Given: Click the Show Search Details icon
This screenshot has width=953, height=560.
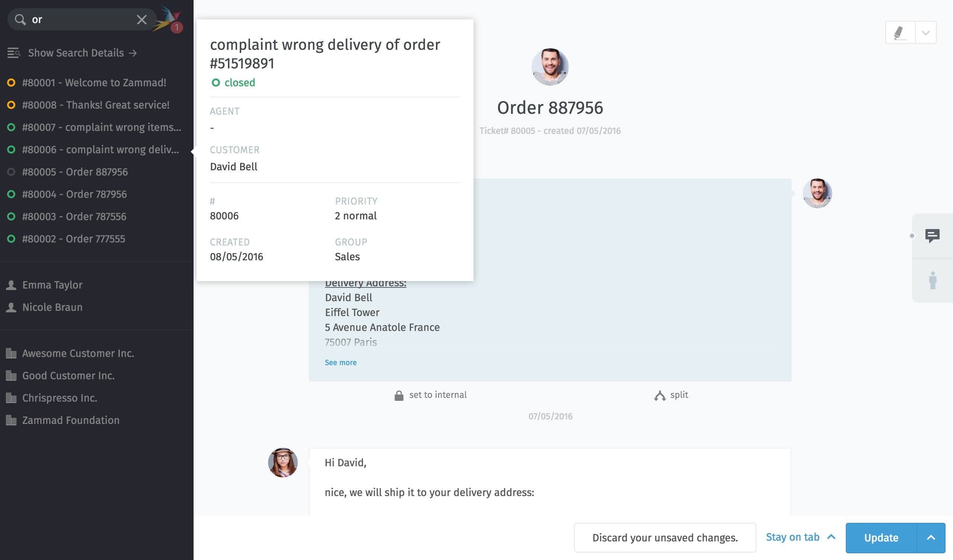Looking at the screenshot, I should (x=14, y=53).
